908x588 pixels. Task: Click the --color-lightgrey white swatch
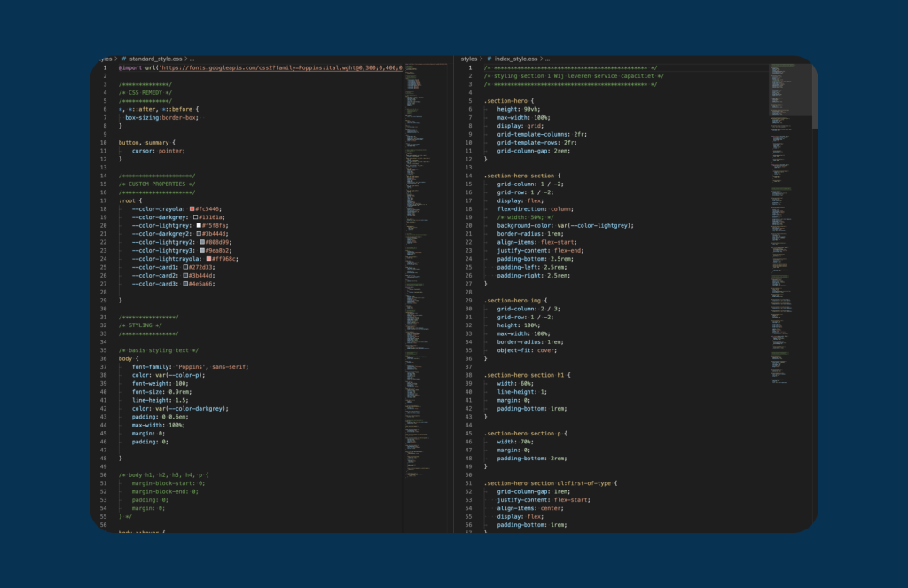pyautogui.click(x=200, y=225)
